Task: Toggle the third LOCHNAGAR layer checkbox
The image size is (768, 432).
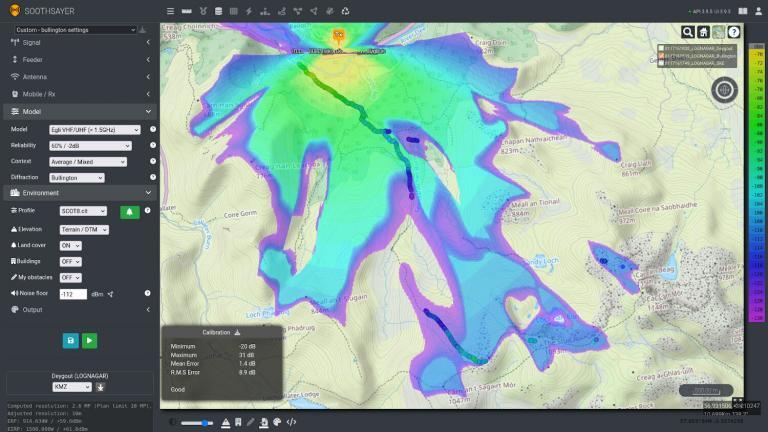Action: pos(661,63)
